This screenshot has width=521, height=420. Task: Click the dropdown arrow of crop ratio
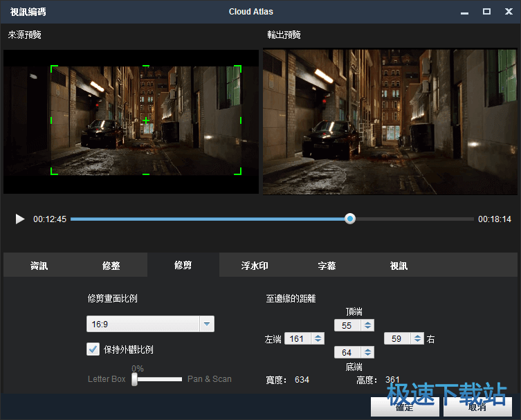[207, 324]
